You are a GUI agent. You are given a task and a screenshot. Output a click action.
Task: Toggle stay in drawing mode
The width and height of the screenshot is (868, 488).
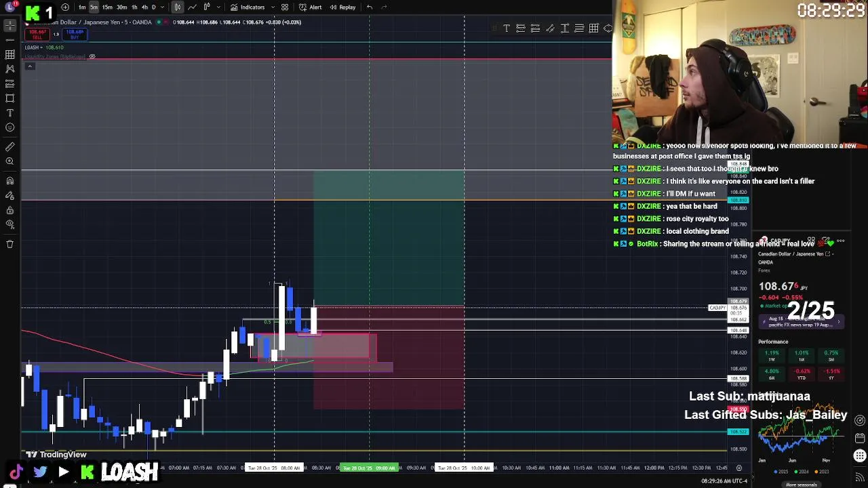click(9, 195)
